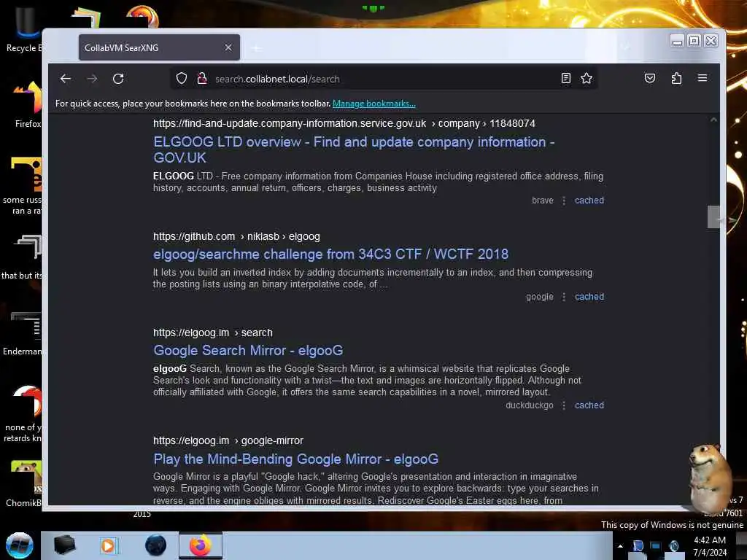Click the elgoog.im search URL text

212,332
